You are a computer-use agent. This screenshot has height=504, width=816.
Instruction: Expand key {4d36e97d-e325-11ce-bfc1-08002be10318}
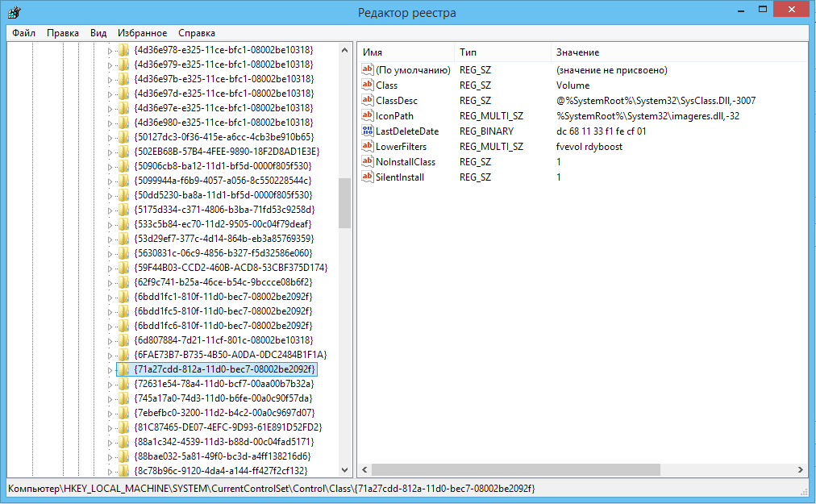pos(110,94)
